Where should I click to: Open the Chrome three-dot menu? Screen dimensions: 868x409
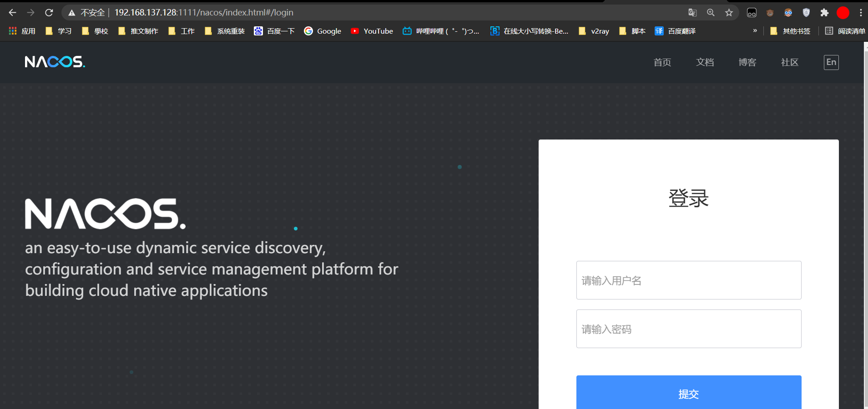coord(861,13)
